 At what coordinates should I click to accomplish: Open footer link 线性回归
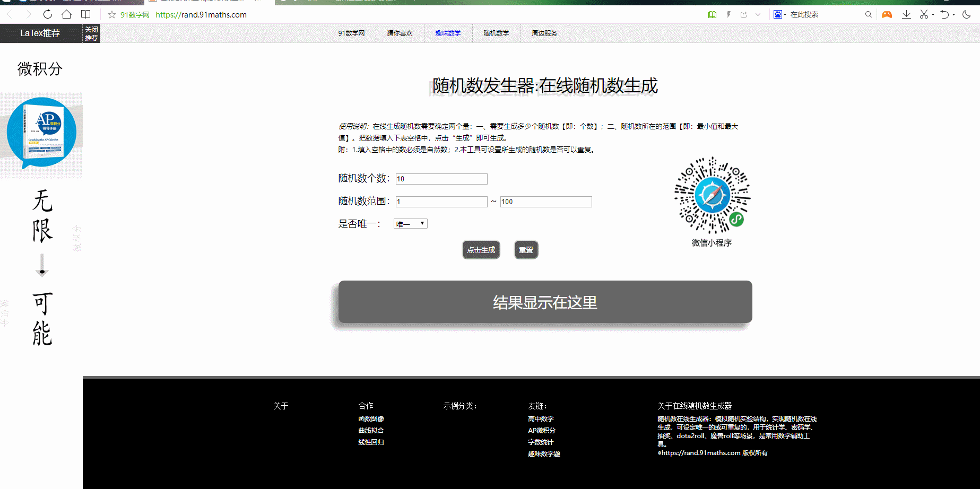point(371,442)
